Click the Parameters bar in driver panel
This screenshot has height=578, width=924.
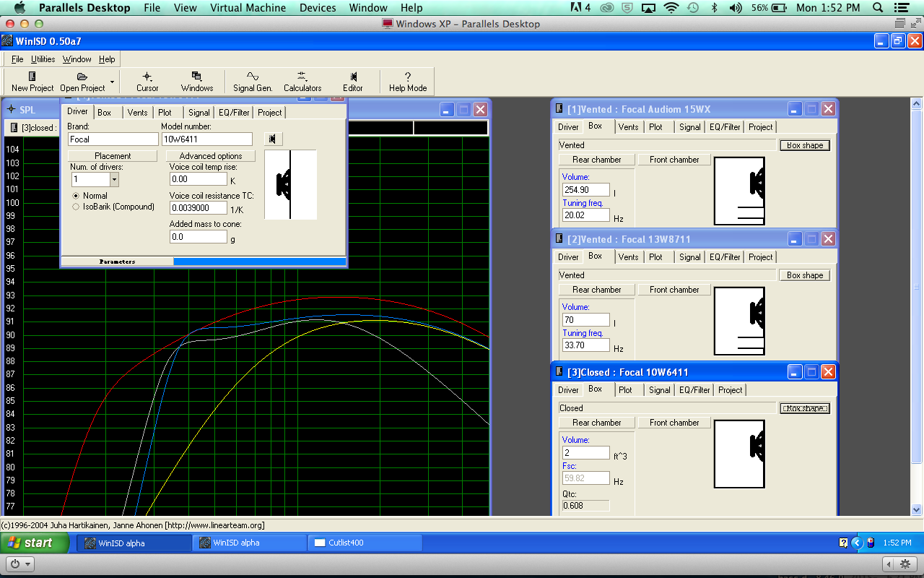(117, 262)
